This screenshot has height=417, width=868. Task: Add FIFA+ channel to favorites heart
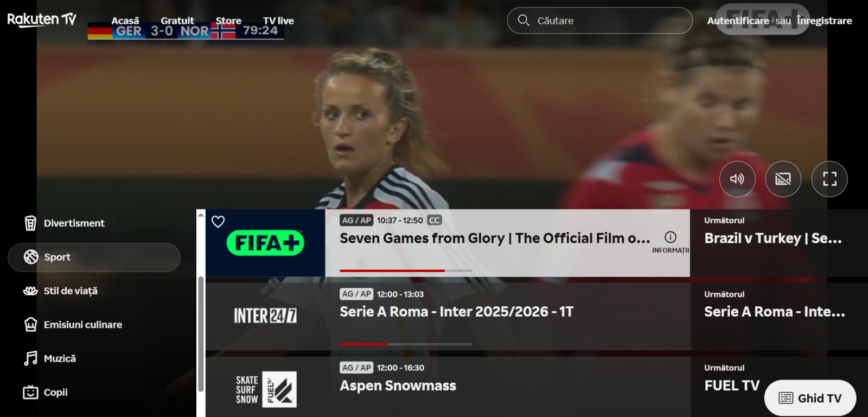218,222
